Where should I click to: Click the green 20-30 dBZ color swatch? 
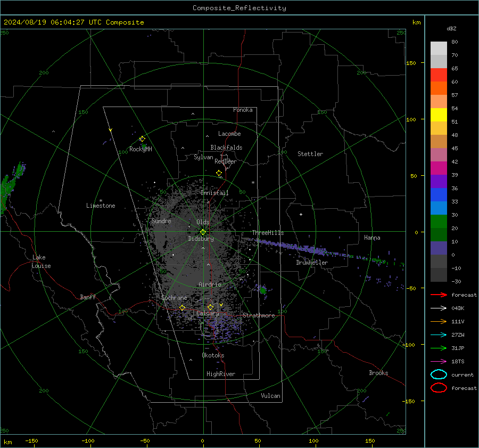coord(439,222)
